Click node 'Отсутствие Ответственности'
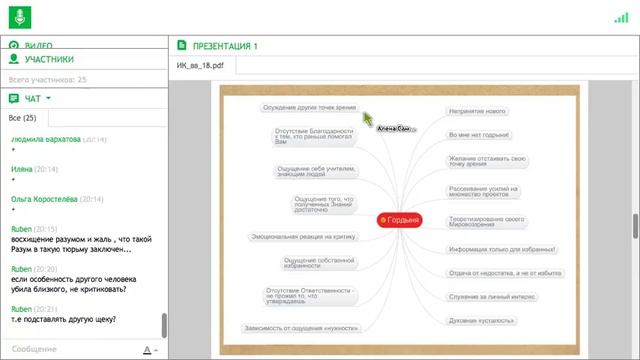The width and height of the screenshot is (640, 360). coord(310,296)
